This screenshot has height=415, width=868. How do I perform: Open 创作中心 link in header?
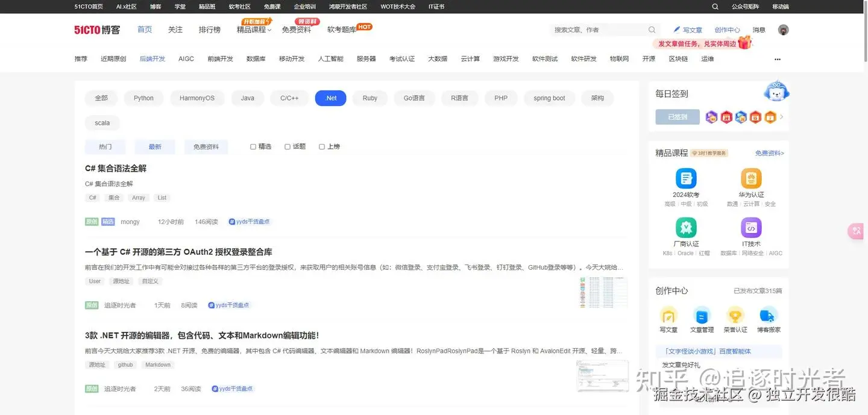(728, 30)
